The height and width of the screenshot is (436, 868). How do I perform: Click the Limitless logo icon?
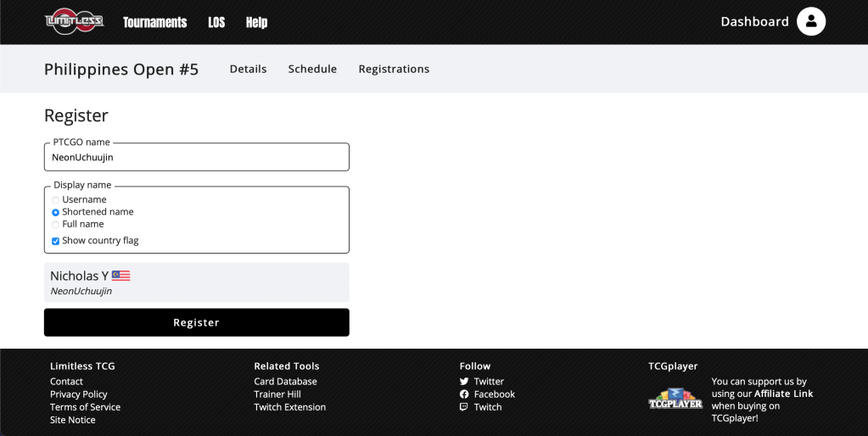tap(75, 22)
